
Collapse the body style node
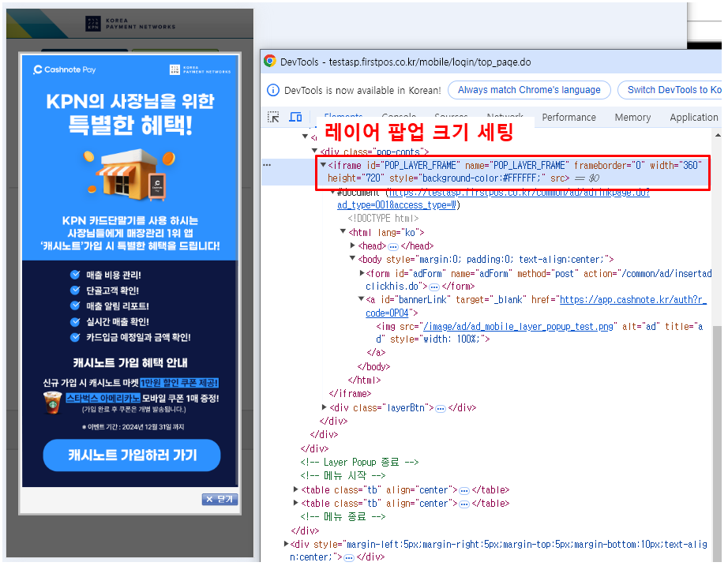click(x=352, y=258)
